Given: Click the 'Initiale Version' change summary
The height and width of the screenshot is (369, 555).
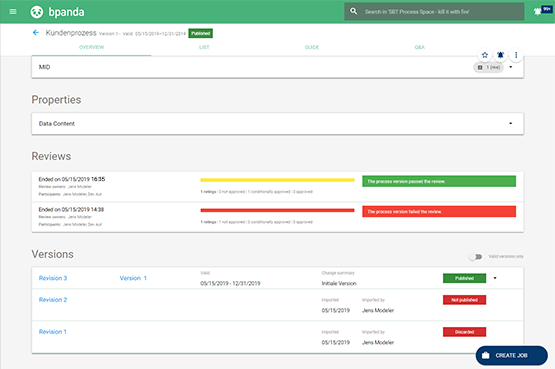Looking at the screenshot, I should [339, 283].
